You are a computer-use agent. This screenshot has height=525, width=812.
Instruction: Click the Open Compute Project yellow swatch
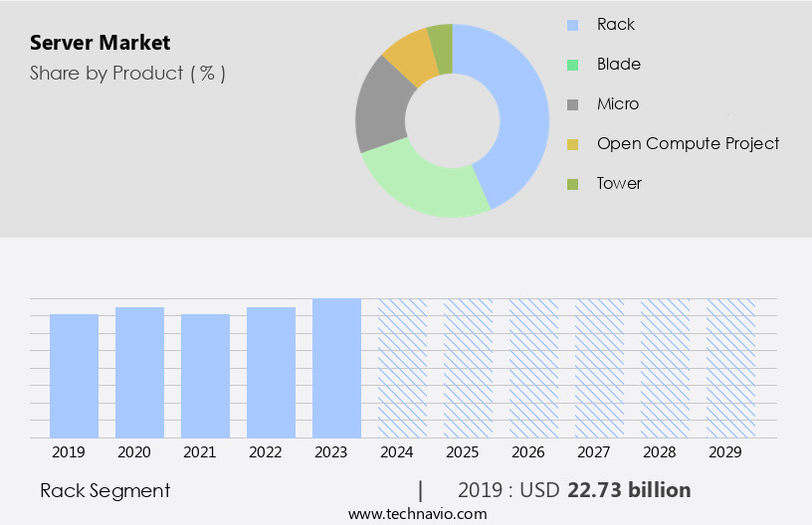coord(572,144)
